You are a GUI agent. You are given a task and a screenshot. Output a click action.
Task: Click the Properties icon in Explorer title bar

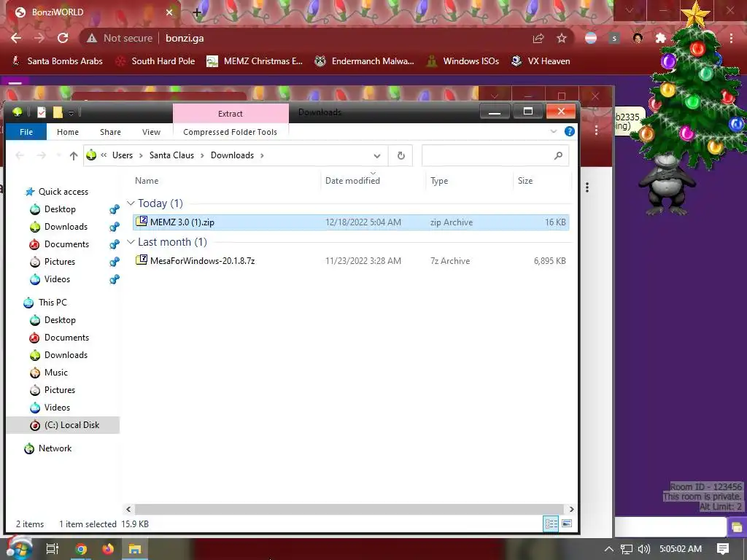[42, 112]
